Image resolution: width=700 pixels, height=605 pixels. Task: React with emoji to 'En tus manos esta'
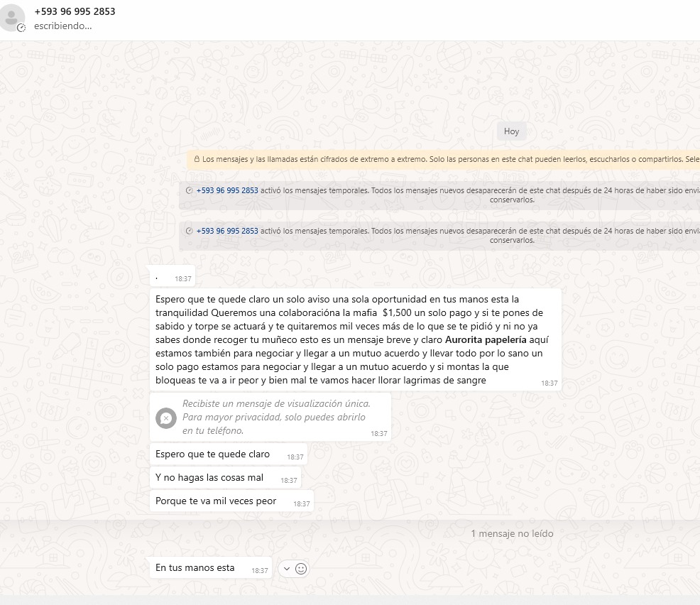(x=301, y=568)
